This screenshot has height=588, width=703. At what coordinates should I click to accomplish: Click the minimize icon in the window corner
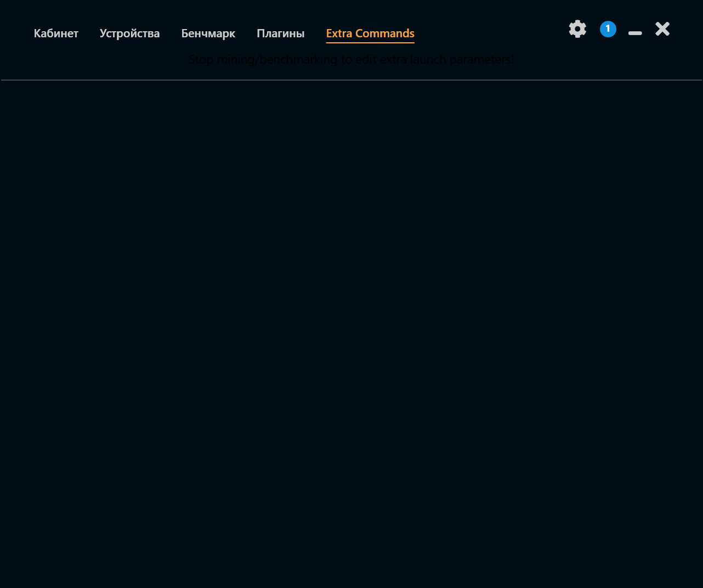(634, 33)
